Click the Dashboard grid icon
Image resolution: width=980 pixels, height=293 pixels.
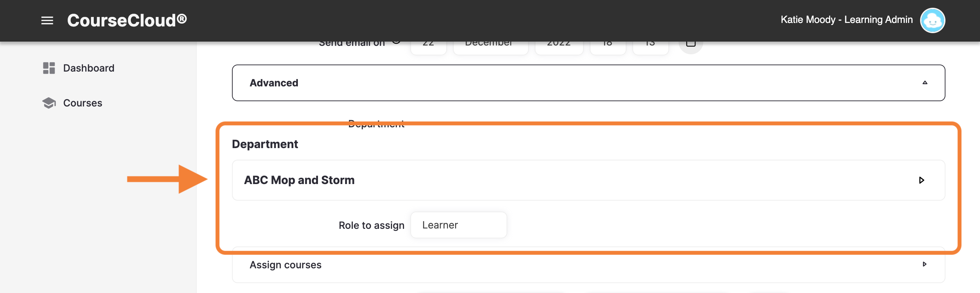pyautogui.click(x=49, y=68)
